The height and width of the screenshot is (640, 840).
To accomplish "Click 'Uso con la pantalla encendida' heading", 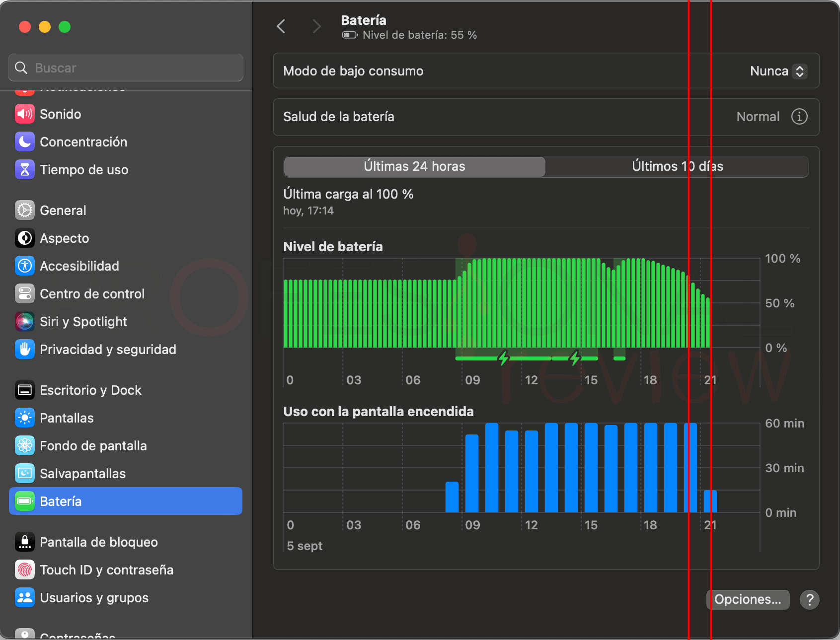I will [379, 412].
